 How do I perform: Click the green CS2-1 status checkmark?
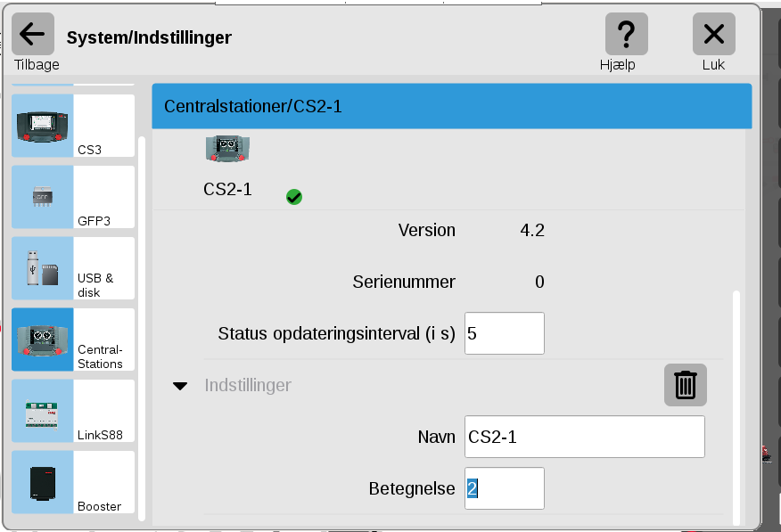click(294, 197)
